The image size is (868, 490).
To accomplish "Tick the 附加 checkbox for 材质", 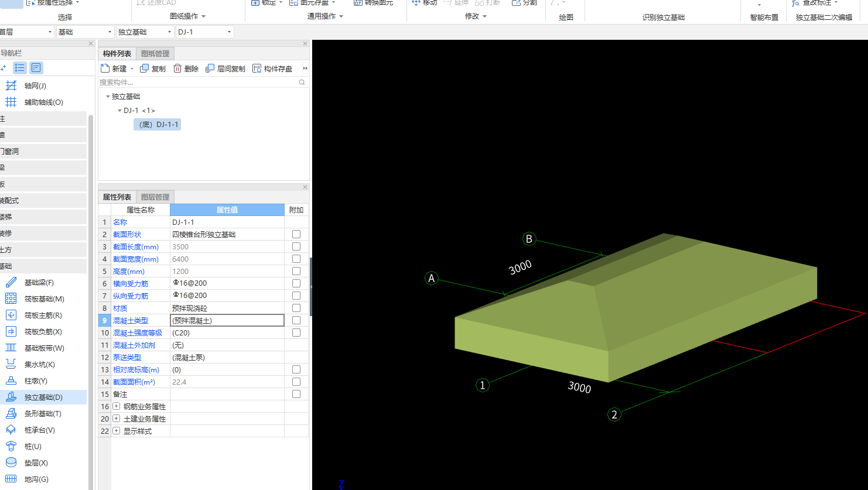I will pos(296,308).
